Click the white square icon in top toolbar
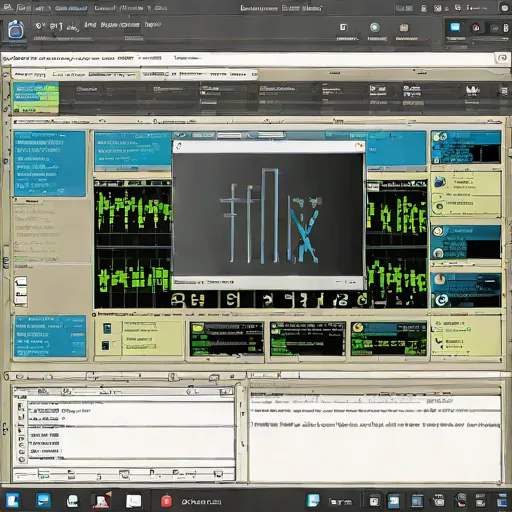Screen dimensions: 512x512 tap(343, 27)
